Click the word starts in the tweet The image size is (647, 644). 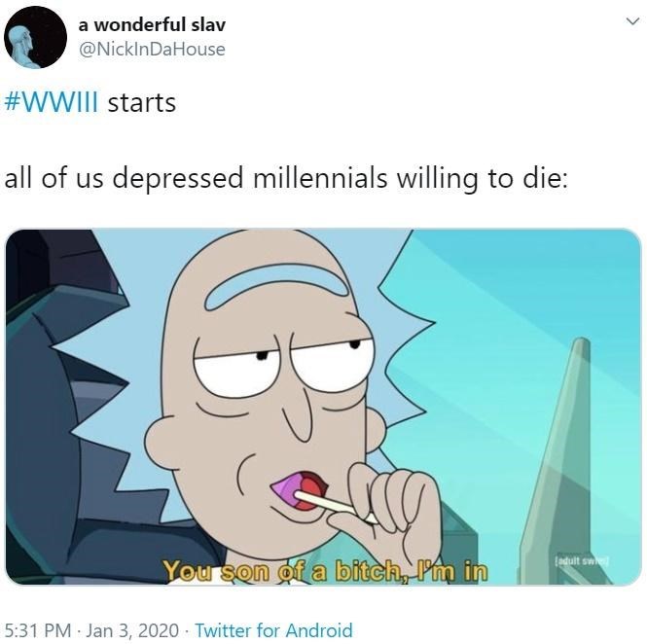point(141,103)
